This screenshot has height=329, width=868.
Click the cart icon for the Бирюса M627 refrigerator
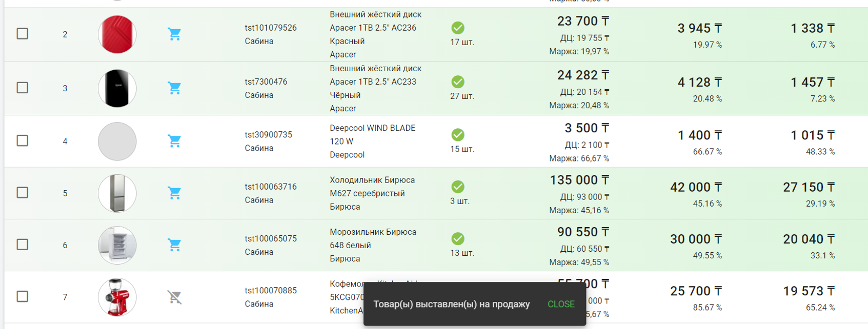coord(174,193)
